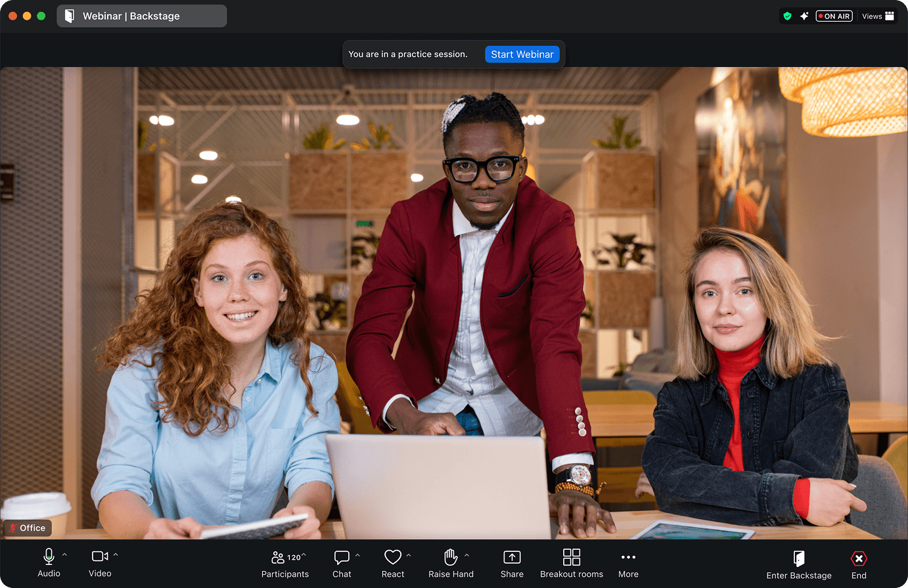This screenshot has height=588, width=908.
Task: Click the ON AIR recording indicator
Action: [x=834, y=16]
